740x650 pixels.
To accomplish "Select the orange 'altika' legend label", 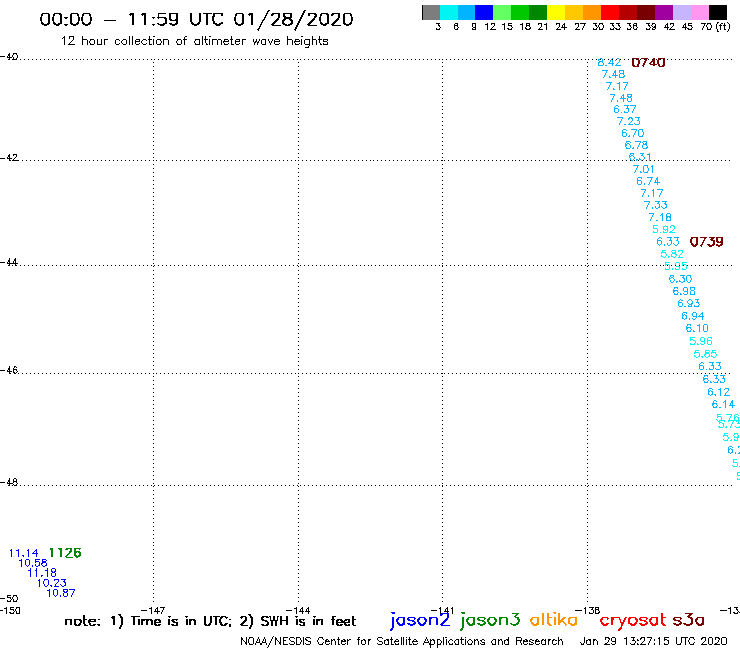I will (x=554, y=620).
